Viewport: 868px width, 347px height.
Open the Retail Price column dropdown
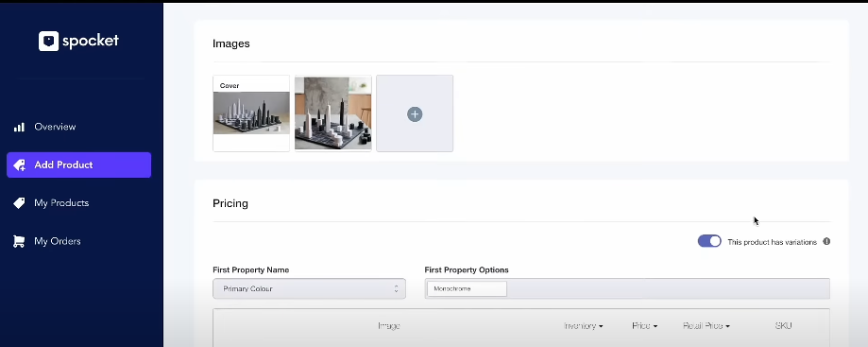click(706, 326)
